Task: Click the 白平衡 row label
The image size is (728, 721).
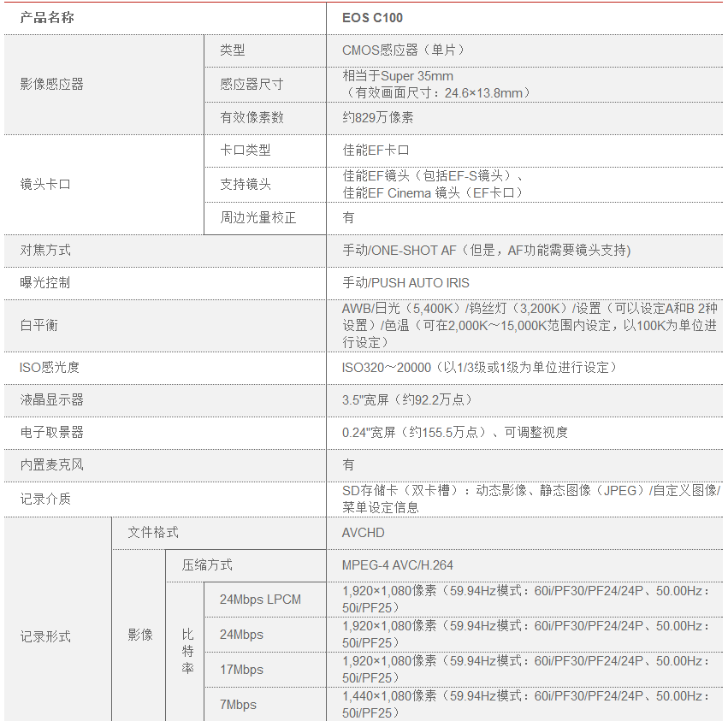Action: (39, 325)
